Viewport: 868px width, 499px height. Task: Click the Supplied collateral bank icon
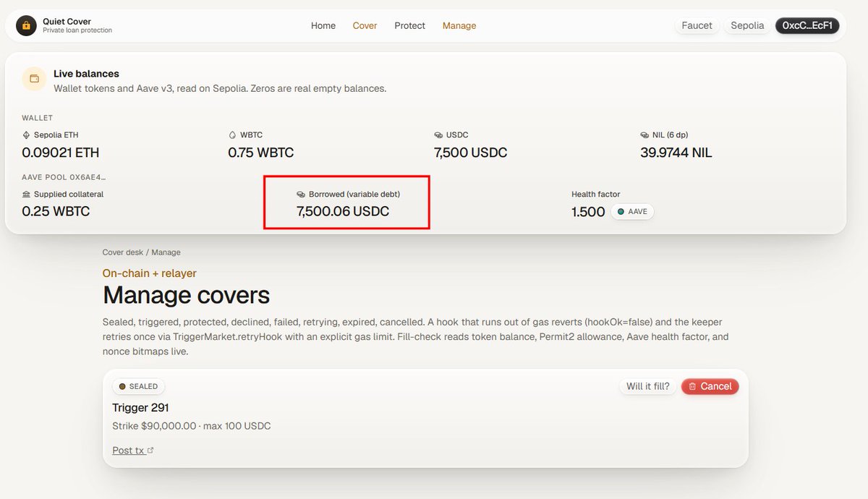(x=27, y=195)
